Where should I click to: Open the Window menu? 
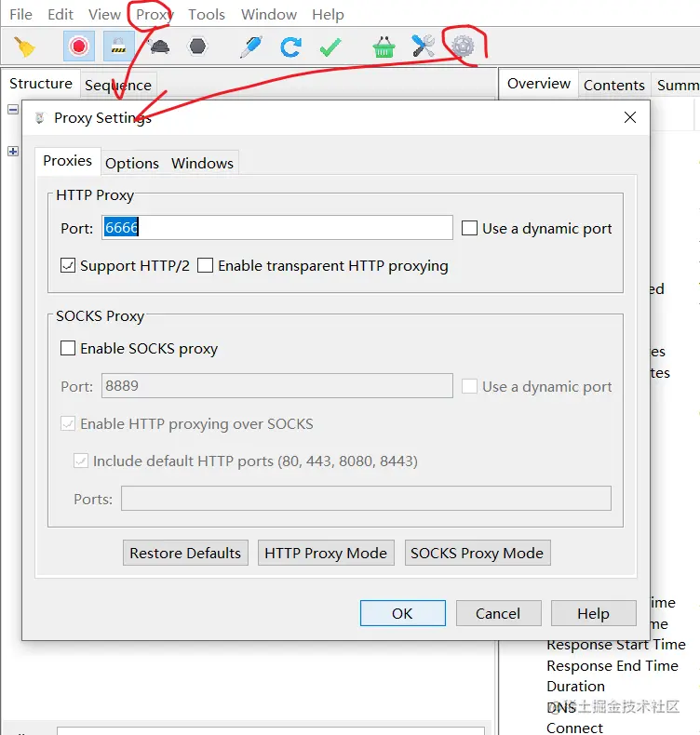point(269,15)
